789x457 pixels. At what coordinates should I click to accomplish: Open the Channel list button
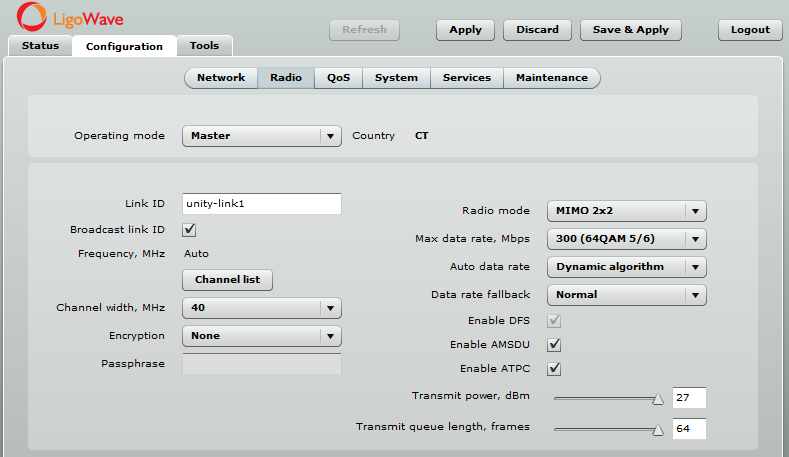pos(227,280)
